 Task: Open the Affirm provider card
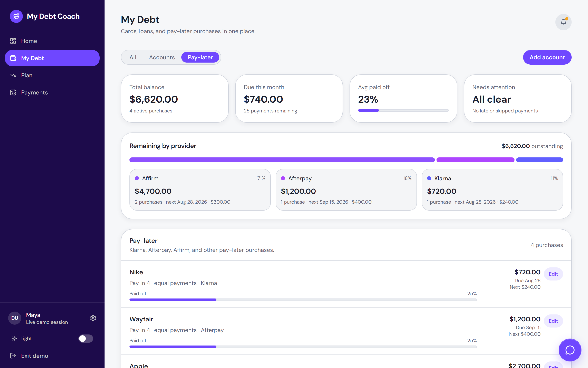pos(200,190)
